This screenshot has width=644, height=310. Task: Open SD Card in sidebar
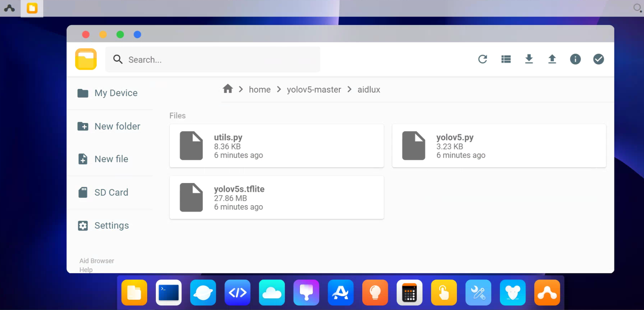[x=110, y=192]
